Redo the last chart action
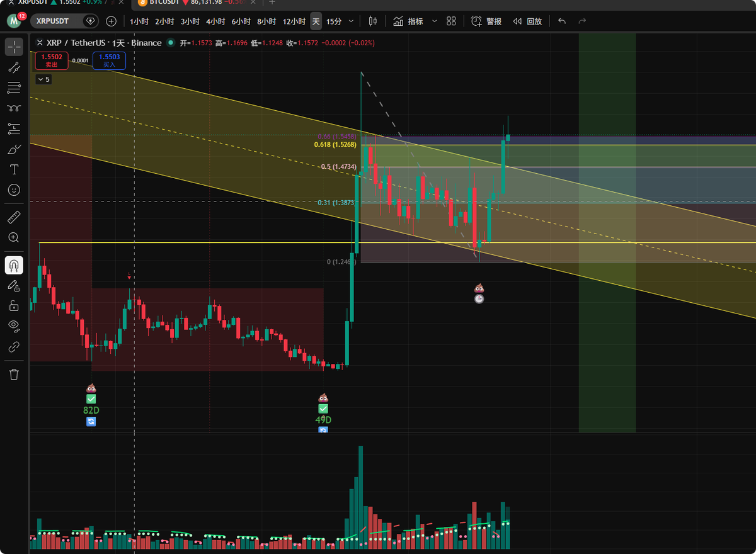 (x=582, y=21)
